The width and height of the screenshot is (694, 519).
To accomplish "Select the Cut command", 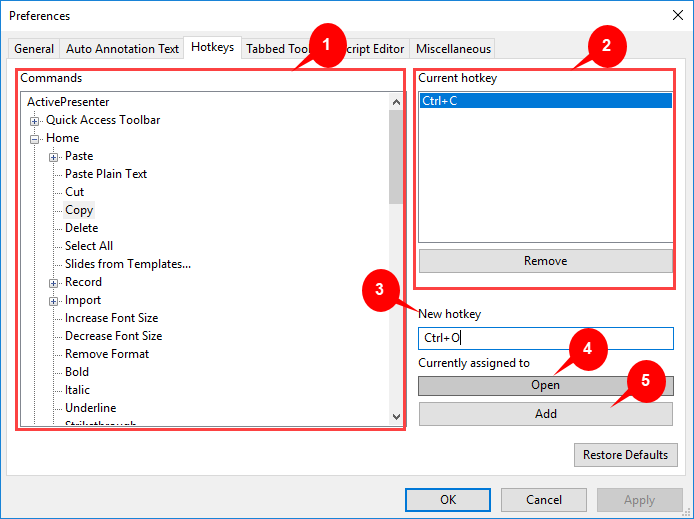I will tap(74, 192).
